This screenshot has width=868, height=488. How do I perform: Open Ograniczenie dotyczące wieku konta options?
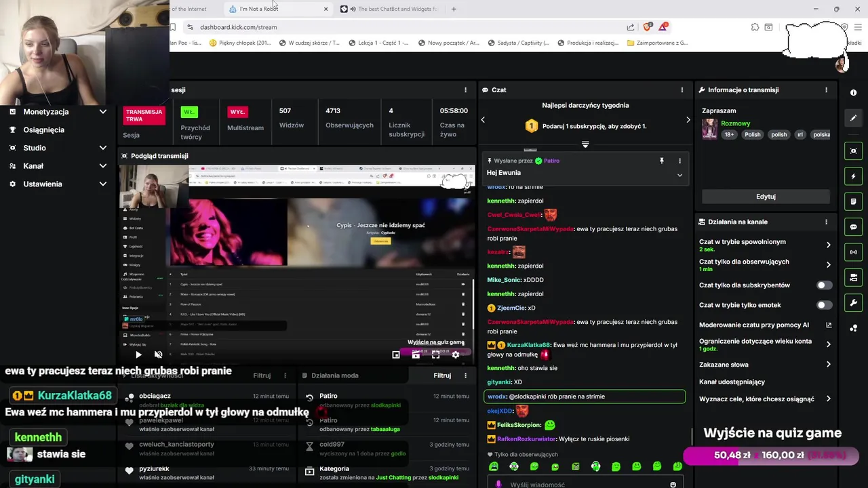click(829, 344)
